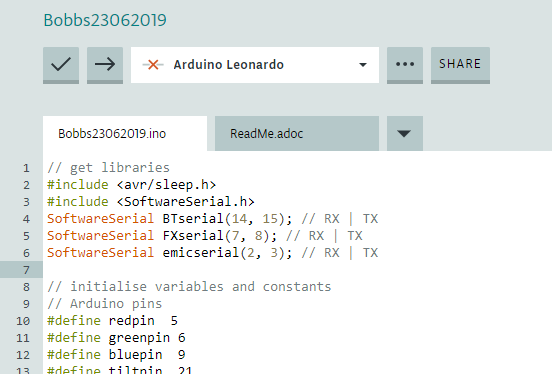Click the '#include <avr/sleep.h>' line
552x374 pixels.
[x=131, y=185]
